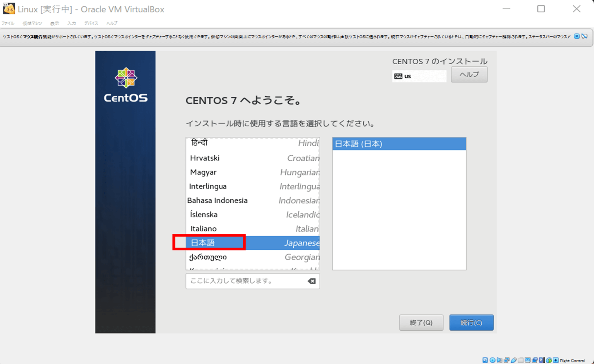Click the shared folders status icon
Image resolution: width=594 pixels, height=364 pixels.
click(521, 360)
